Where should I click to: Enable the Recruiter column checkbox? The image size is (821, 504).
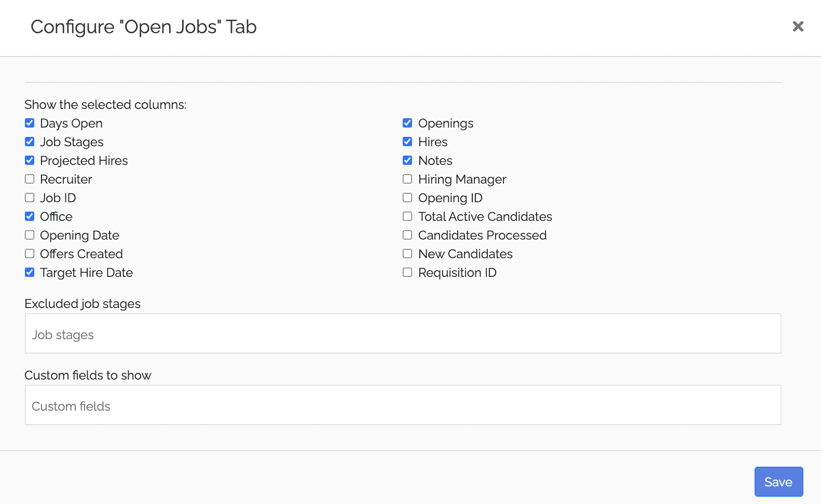pos(30,179)
